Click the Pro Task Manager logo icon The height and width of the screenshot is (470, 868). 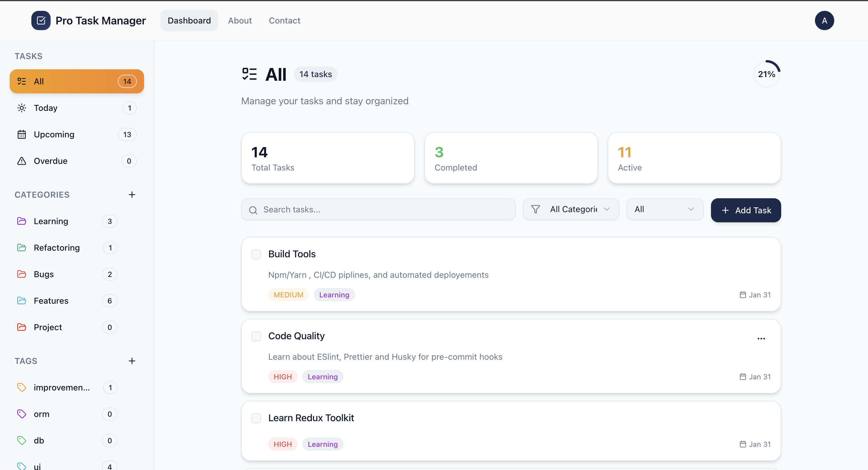click(x=41, y=20)
